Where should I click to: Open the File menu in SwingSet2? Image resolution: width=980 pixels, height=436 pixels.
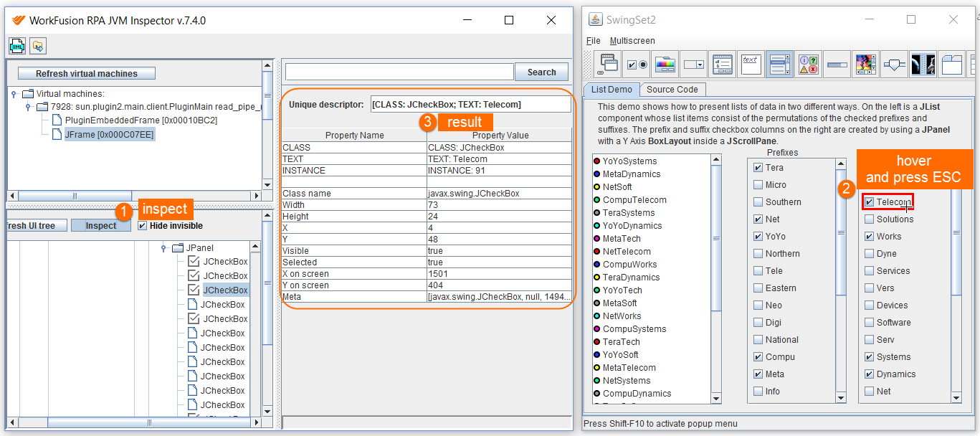pyautogui.click(x=594, y=41)
